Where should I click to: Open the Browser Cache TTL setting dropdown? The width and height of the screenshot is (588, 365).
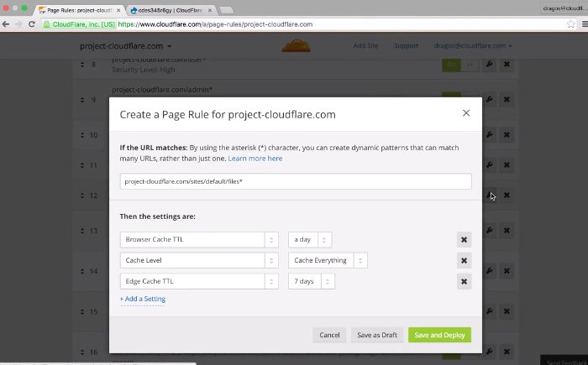pos(199,239)
